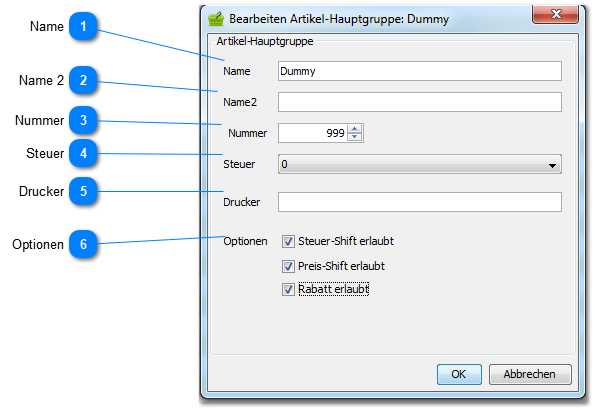Select the Nummer field showing 999
The height and width of the screenshot is (411, 595).
[313, 133]
